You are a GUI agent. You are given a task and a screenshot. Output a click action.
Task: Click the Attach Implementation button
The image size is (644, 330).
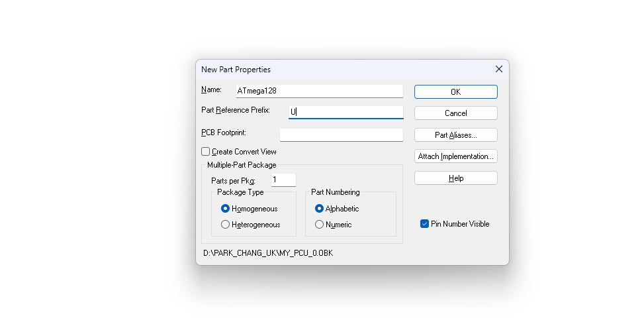pyautogui.click(x=456, y=156)
